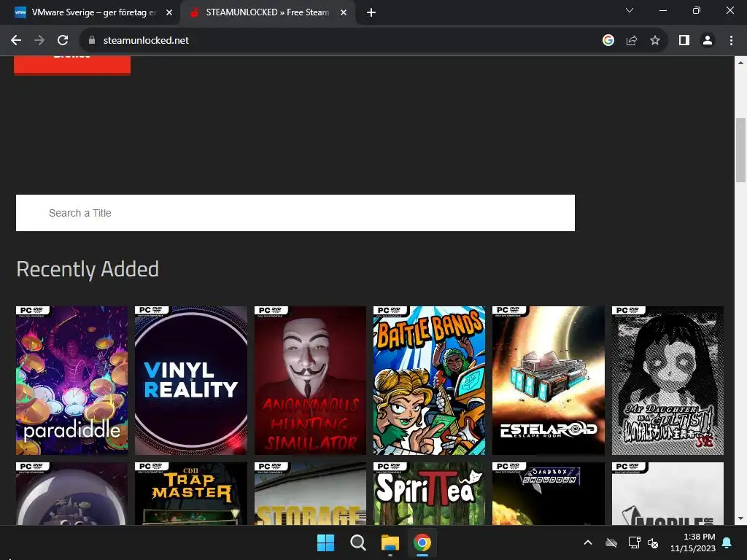Click the scrollbar down arrow

740,518
